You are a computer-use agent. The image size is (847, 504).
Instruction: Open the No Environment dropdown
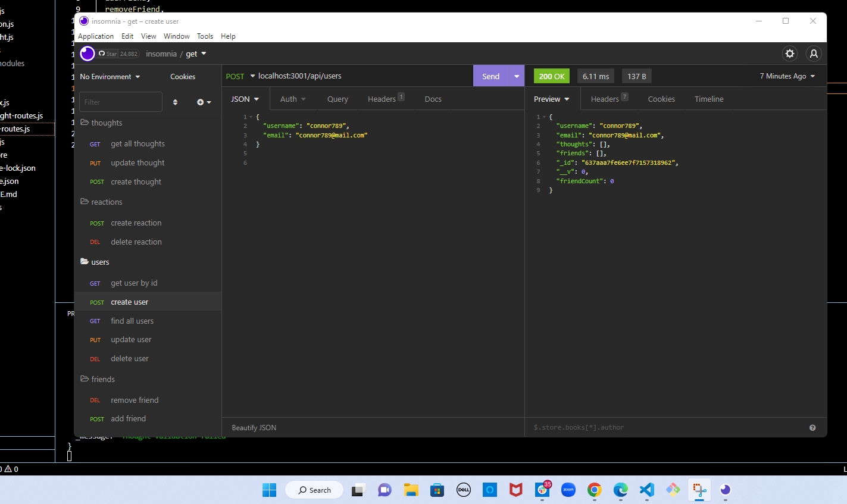click(x=110, y=76)
